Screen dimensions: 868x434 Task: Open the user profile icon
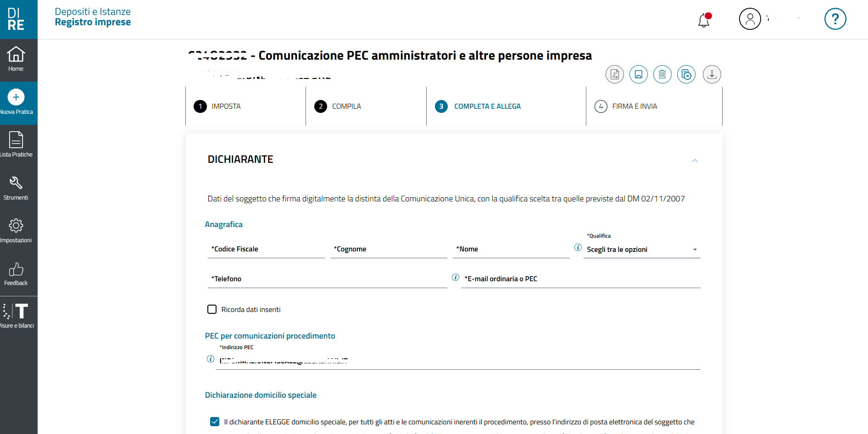click(x=750, y=19)
